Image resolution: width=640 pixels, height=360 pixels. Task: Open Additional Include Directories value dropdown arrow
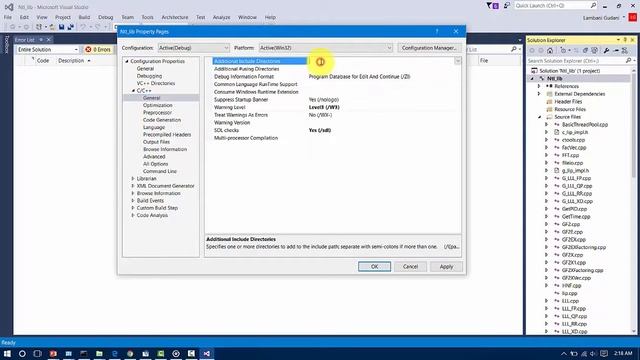coord(458,61)
